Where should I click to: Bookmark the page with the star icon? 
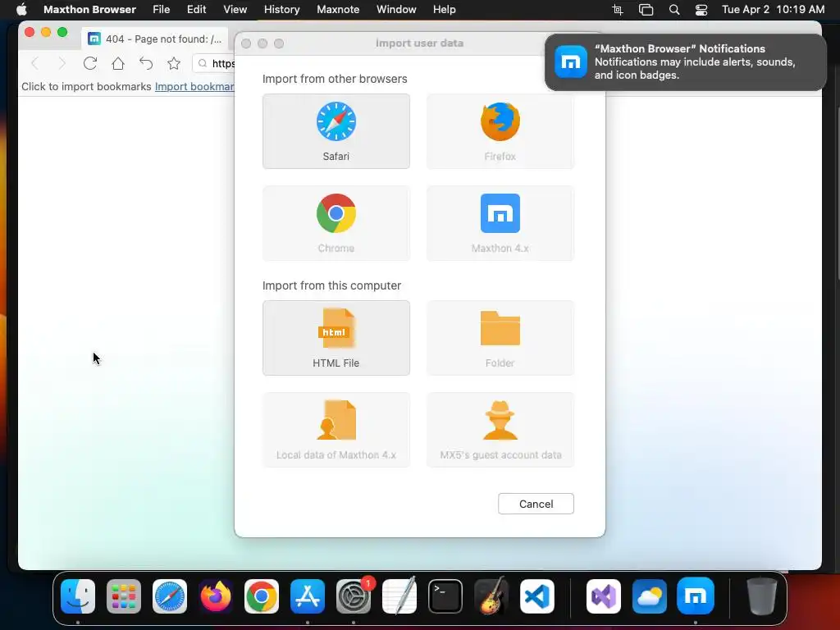coord(174,64)
